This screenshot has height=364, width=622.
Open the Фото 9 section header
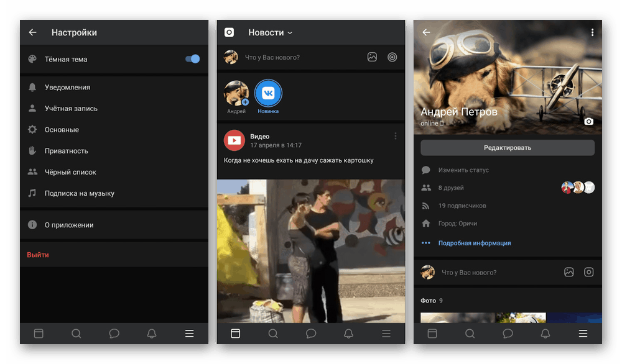(432, 301)
